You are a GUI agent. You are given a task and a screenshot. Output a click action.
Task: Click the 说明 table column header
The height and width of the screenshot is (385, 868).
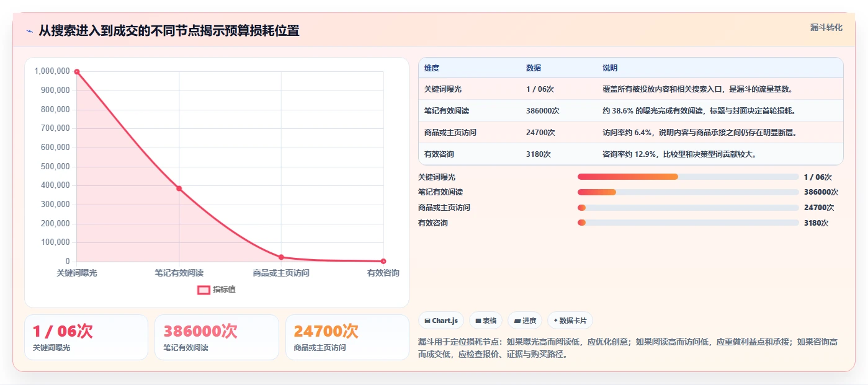610,68
